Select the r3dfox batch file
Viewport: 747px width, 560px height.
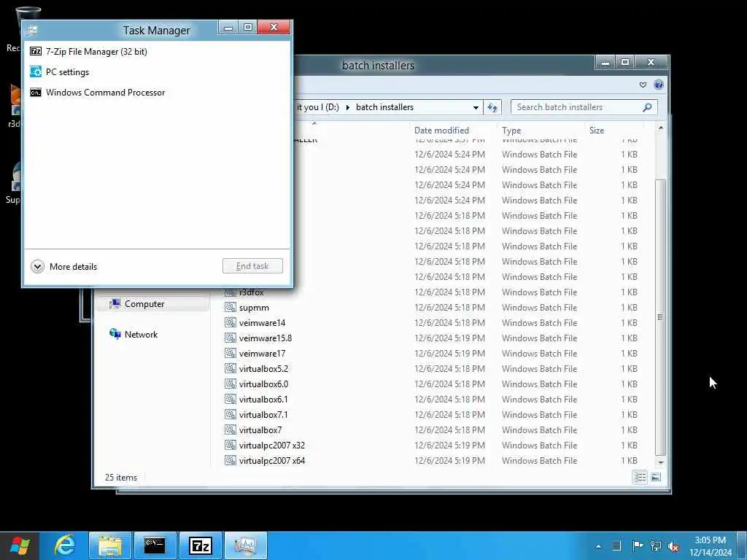[x=251, y=292]
